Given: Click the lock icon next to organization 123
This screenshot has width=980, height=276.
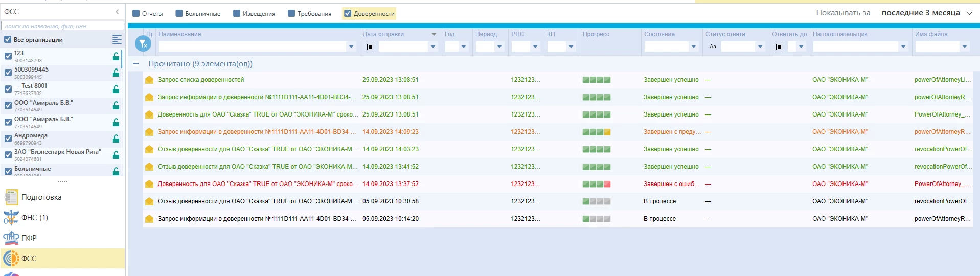Looking at the screenshot, I should (116, 56).
